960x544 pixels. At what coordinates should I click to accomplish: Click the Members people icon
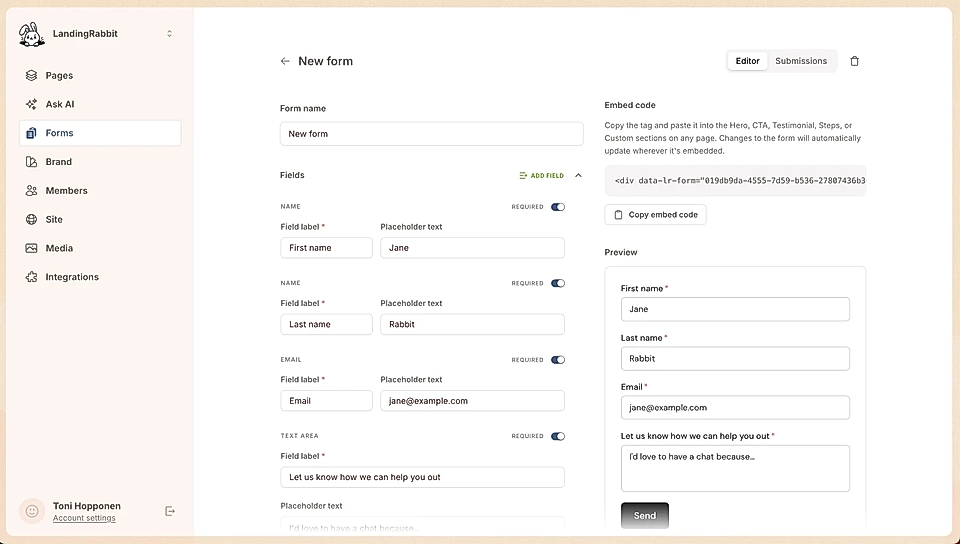31,190
